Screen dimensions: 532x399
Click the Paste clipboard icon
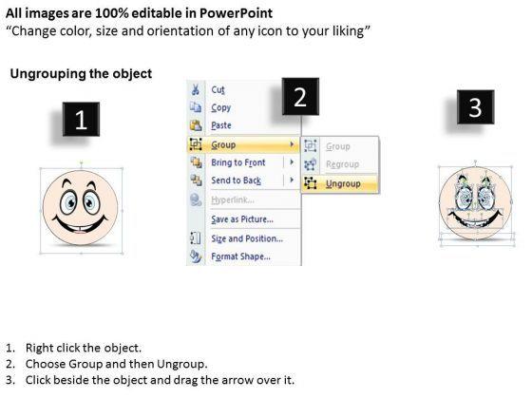coord(196,125)
